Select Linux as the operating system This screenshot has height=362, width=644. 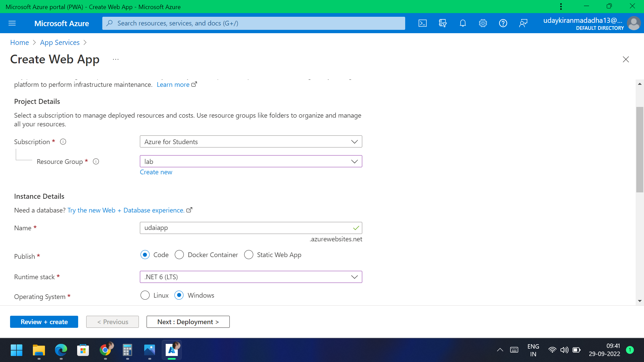[145, 295]
